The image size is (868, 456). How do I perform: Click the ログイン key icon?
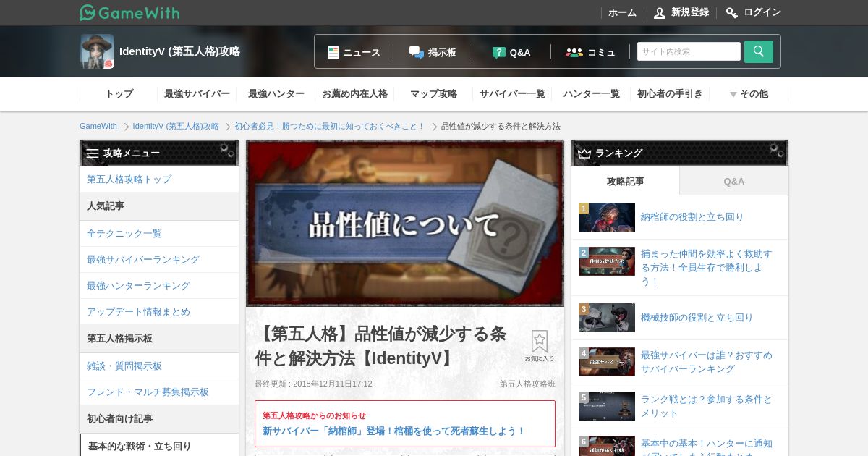coord(732,12)
